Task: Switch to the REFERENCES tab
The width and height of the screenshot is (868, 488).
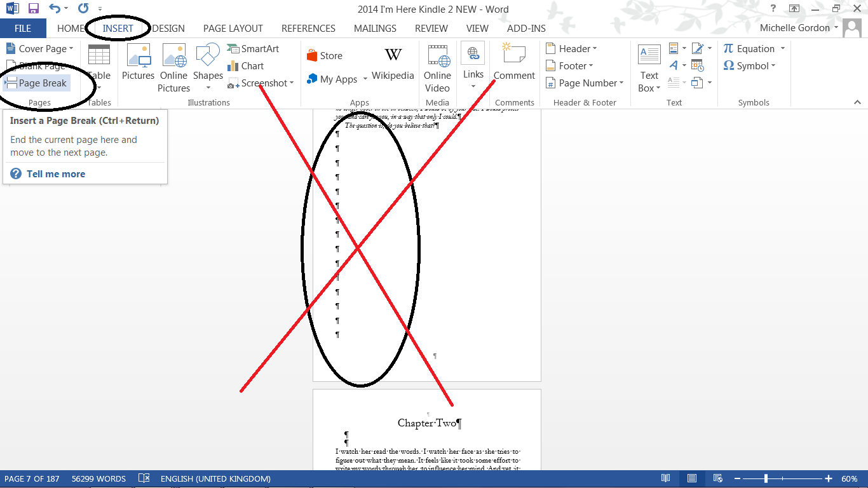Action: [308, 29]
